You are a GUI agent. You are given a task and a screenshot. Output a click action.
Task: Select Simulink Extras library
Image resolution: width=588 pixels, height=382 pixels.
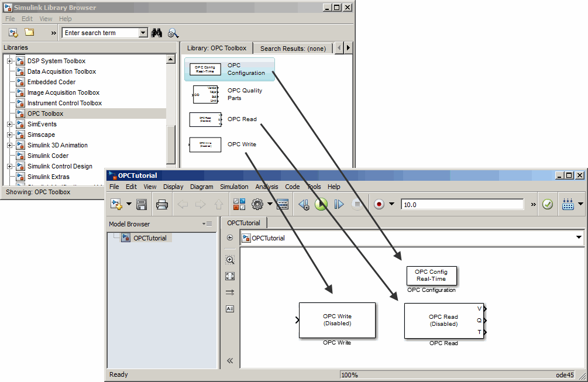(x=49, y=177)
